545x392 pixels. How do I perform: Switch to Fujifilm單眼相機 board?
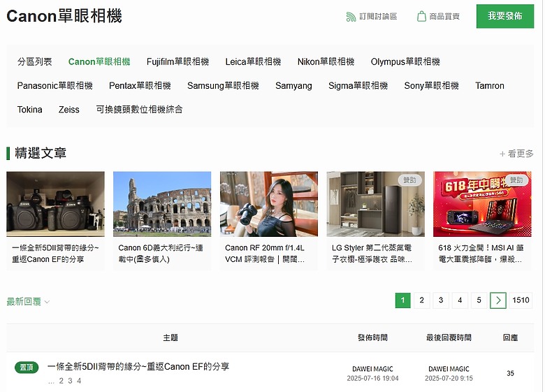coord(177,62)
